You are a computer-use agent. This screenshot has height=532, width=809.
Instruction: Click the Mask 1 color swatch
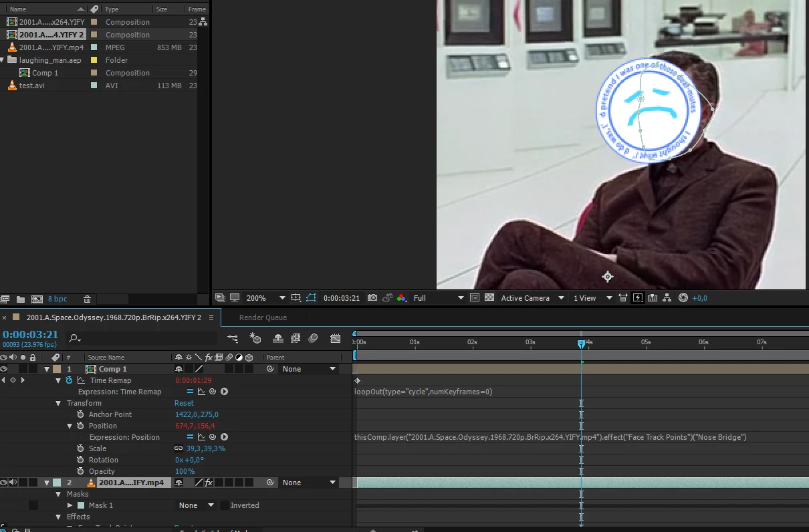pyautogui.click(x=81, y=505)
